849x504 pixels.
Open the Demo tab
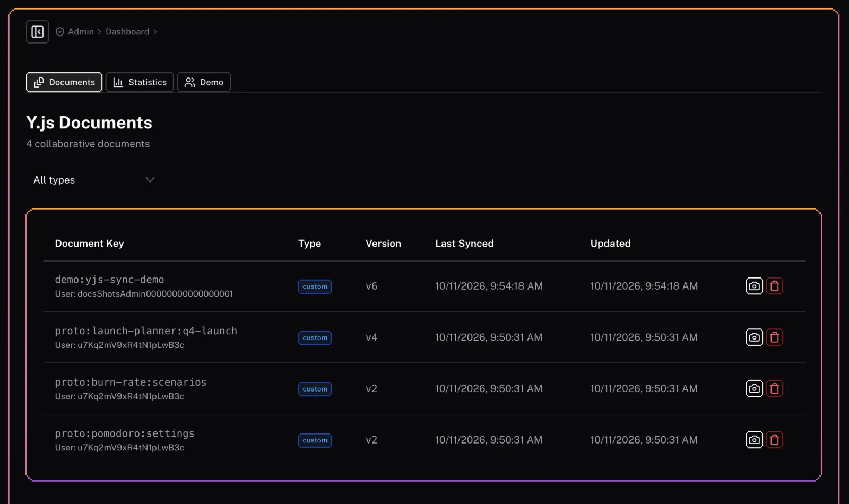point(204,82)
